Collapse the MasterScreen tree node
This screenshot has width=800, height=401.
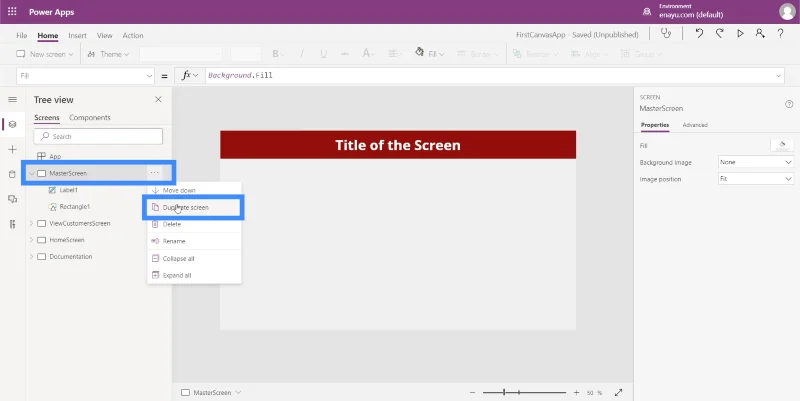[x=32, y=173]
